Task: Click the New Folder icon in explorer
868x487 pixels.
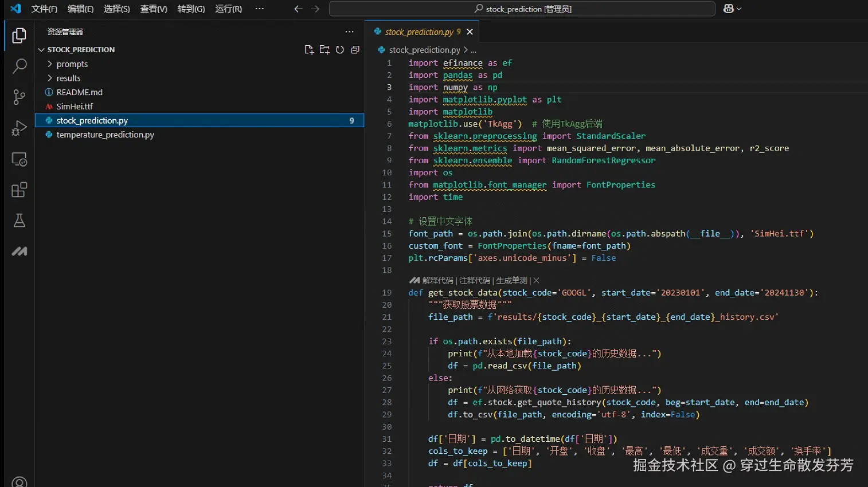Action: [324, 50]
